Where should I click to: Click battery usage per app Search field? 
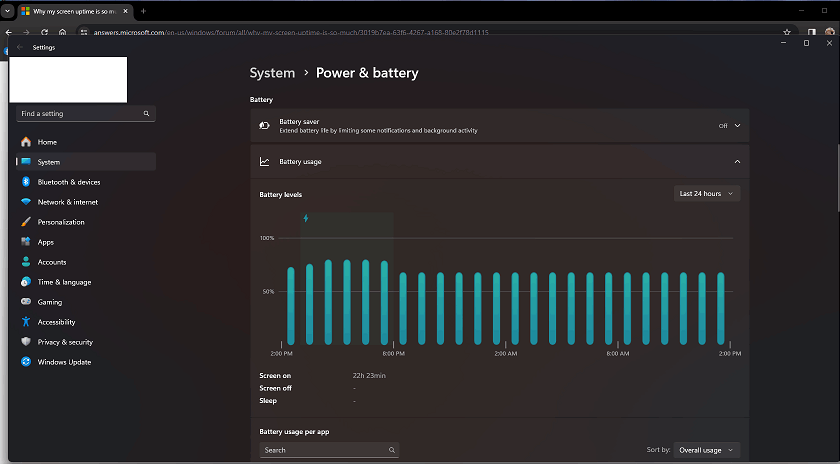tap(329, 450)
